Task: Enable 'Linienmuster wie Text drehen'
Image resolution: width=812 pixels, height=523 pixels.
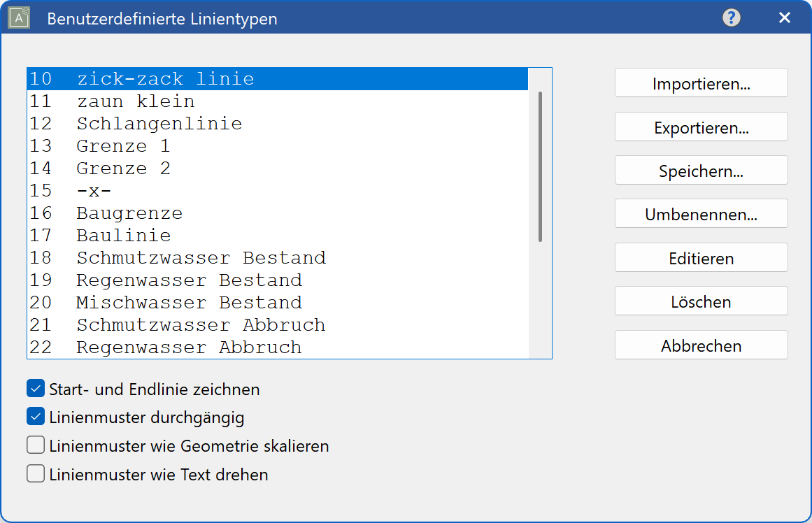Action: [35, 473]
